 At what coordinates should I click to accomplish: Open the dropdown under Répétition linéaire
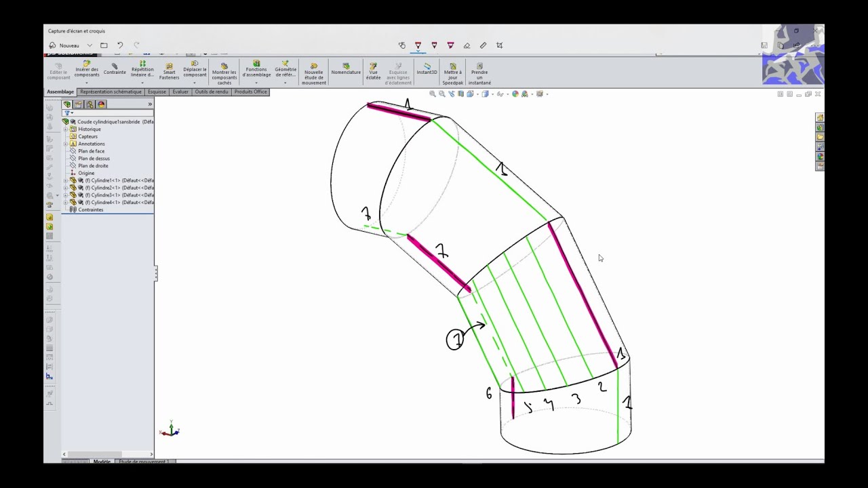(x=142, y=83)
